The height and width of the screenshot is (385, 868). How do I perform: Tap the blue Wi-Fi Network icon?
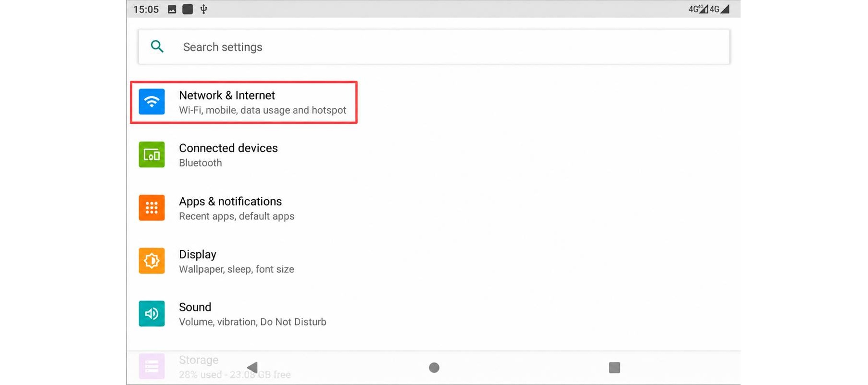(151, 102)
